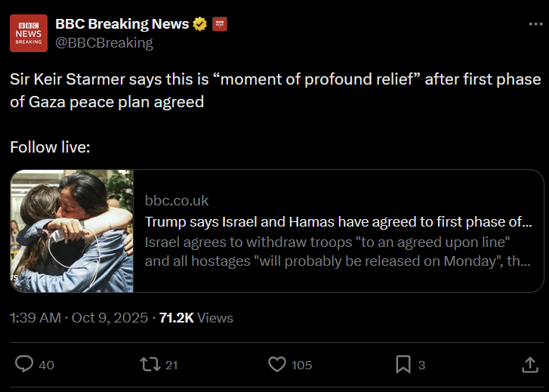Repost this tweet using the retweet icon
Viewport: 549px width, 392px height.
[x=150, y=365]
